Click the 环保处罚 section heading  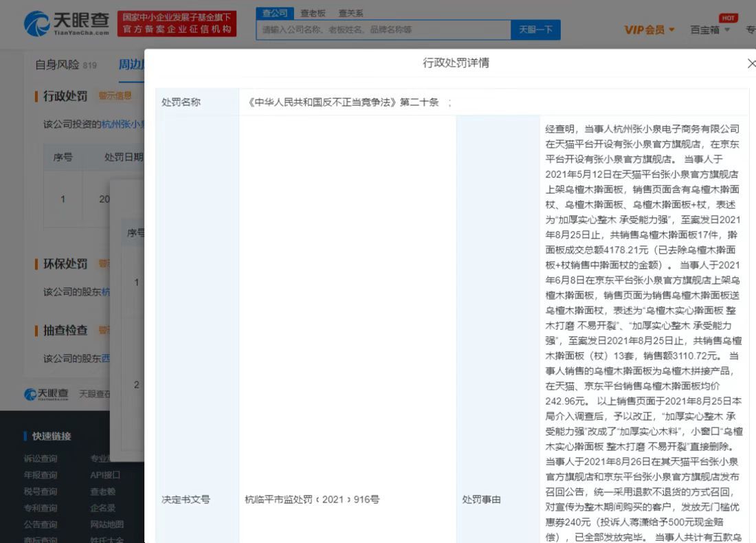[x=65, y=264]
